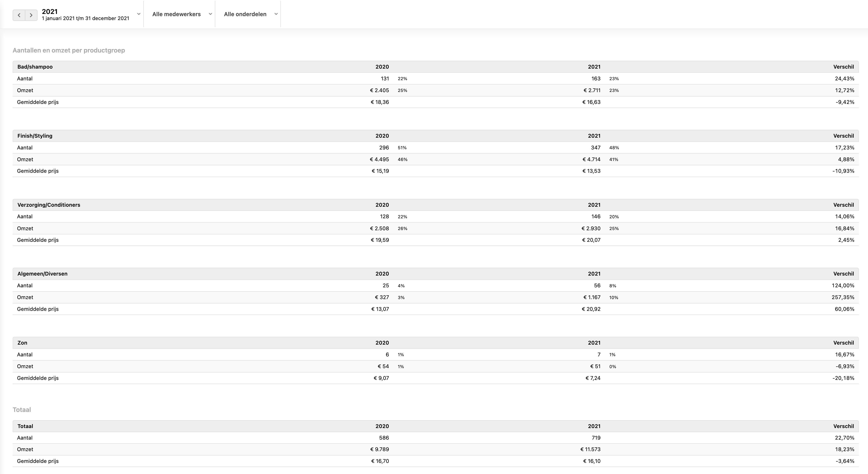Image resolution: width=868 pixels, height=474 pixels.
Task: Click the Totaal Omzet value € 11.573
Action: [x=590, y=449]
